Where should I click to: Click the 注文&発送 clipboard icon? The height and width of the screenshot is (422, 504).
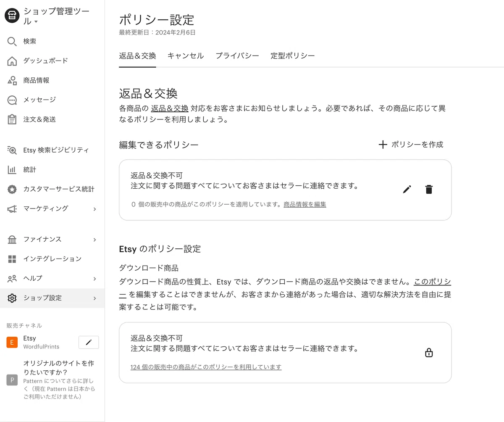point(12,119)
